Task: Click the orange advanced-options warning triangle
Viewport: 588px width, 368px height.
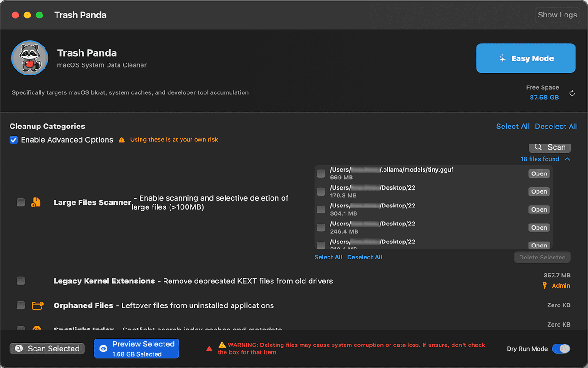Action: 122,140
